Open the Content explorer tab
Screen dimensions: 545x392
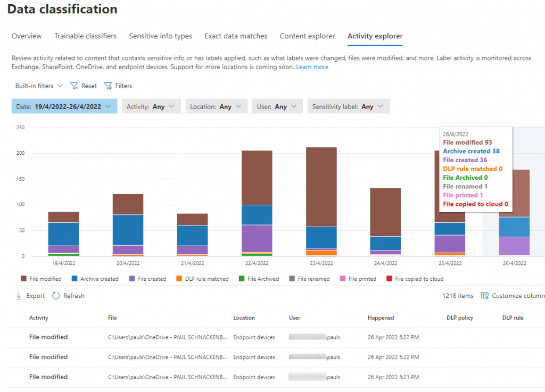[x=307, y=36]
